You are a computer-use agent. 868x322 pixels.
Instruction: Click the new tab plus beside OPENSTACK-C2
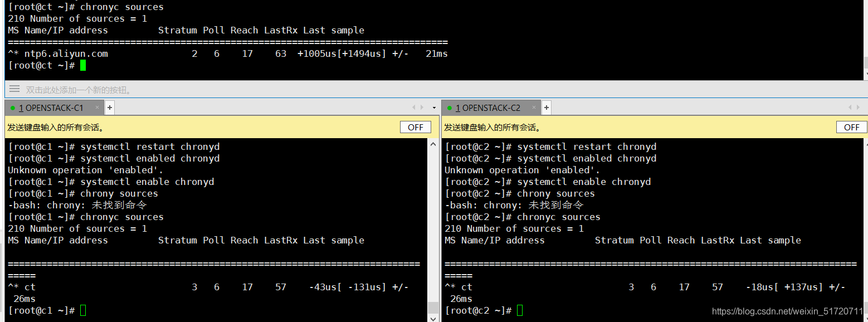547,108
